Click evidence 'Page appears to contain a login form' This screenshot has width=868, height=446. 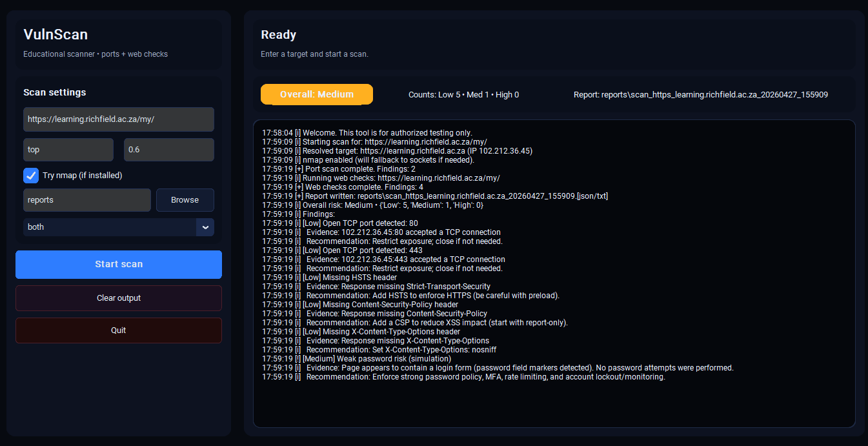pos(498,368)
